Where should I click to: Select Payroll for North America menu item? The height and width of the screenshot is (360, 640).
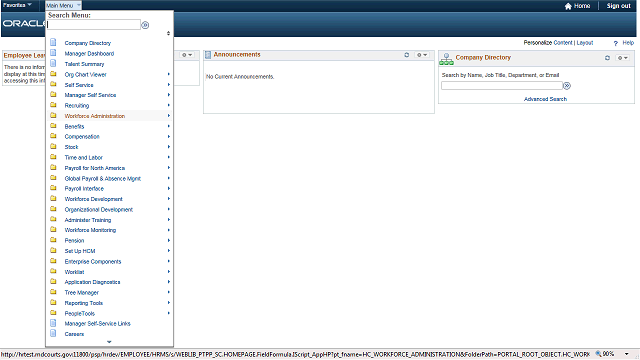pyautogui.click(x=95, y=168)
